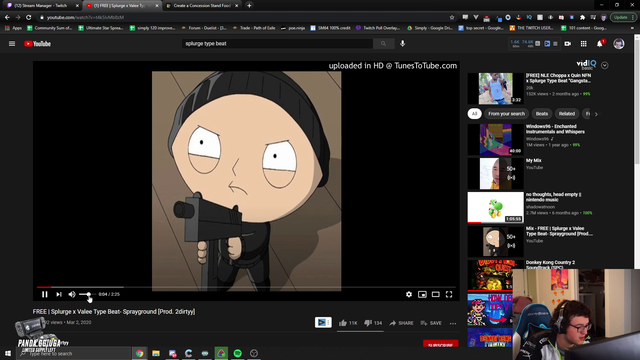Open Spotify from the taskbar
The image size is (640, 360).
tap(238, 353)
